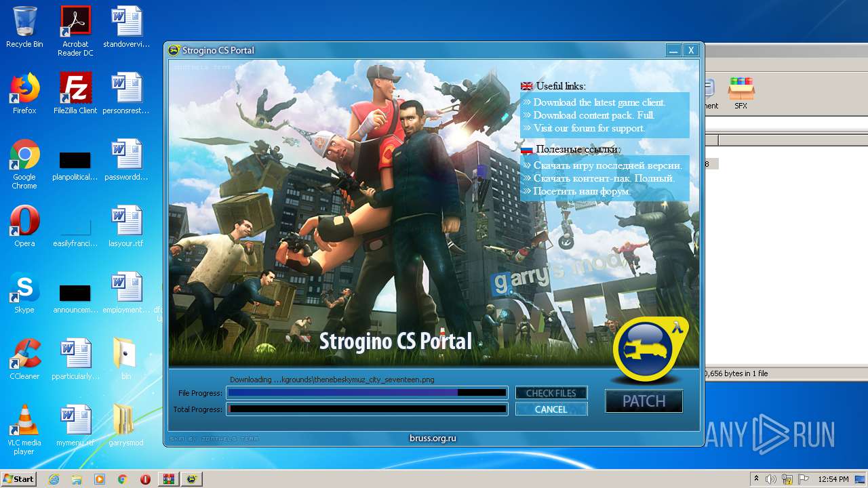The height and width of the screenshot is (488, 868).
Task: Launch Google Chrome desktop shortcut
Action: pyautogui.click(x=24, y=164)
